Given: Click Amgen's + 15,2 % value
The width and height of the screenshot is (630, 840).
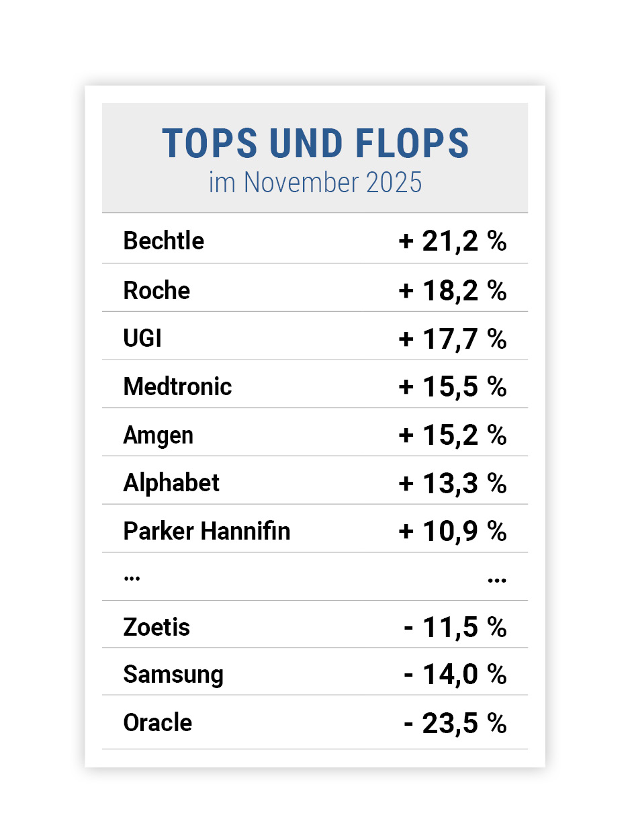Looking at the screenshot, I should (x=452, y=435).
